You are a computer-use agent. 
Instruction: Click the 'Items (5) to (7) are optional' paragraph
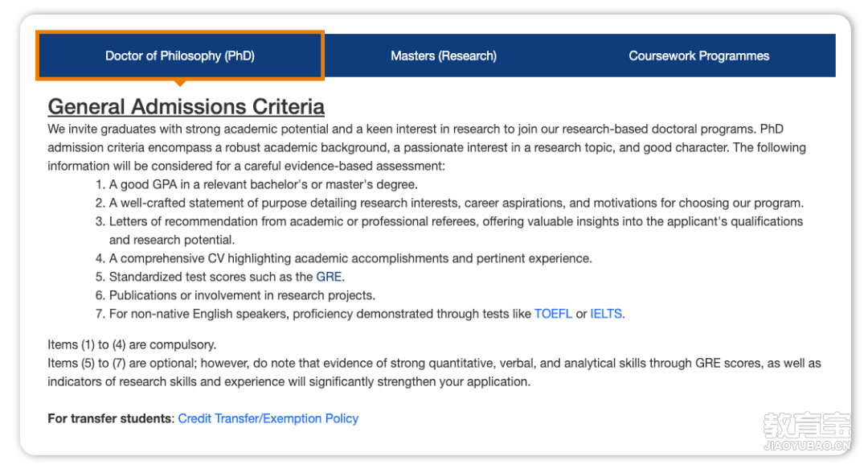(434, 372)
